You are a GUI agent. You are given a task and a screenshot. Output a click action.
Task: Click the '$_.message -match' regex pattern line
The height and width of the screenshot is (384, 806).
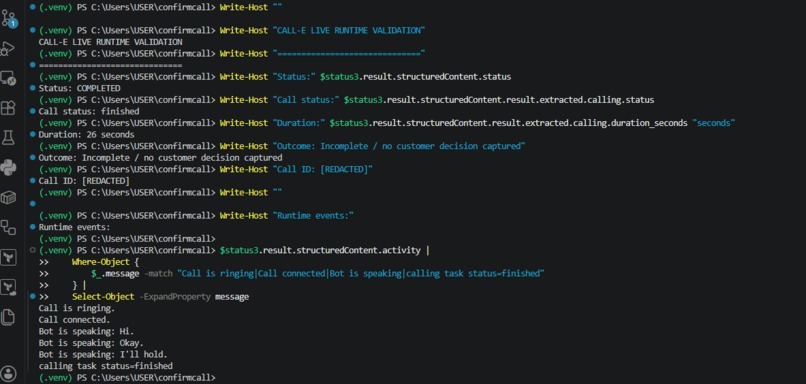318,273
